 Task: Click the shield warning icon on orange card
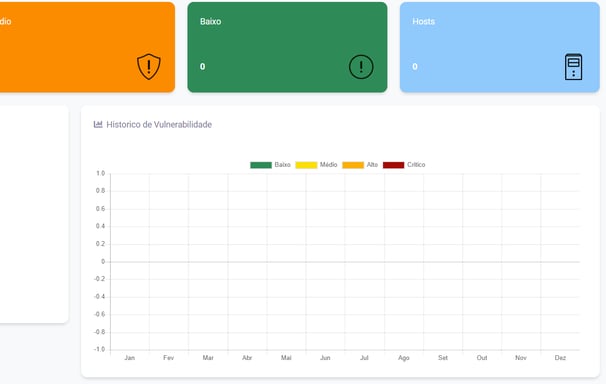tap(149, 67)
